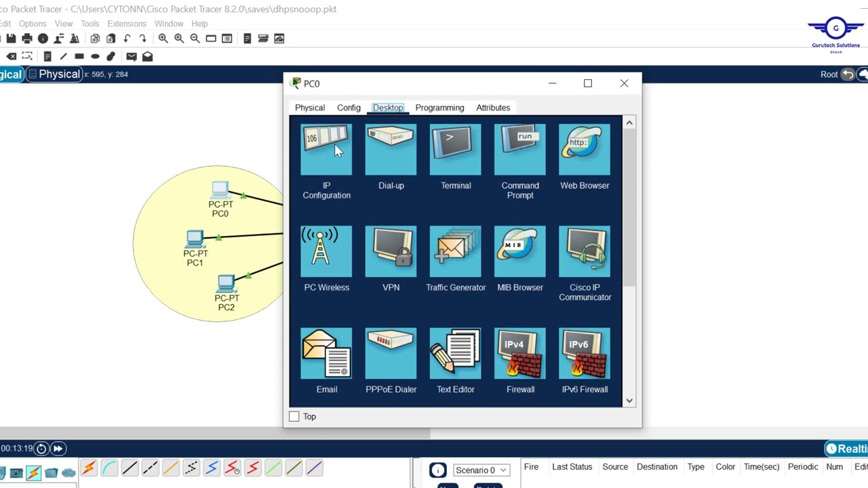Switch to the Config tab in PC0
Image resolution: width=868 pixels, height=488 pixels.
pos(349,108)
